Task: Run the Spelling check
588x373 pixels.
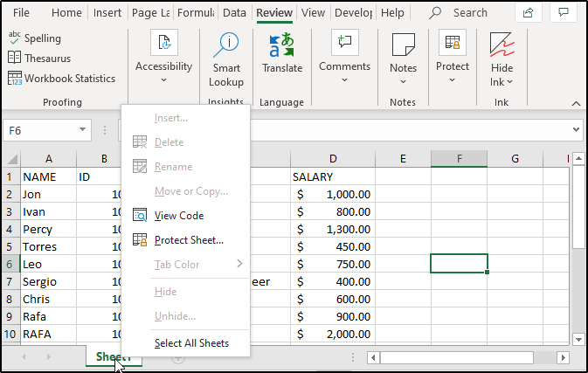Action: pos(34,38)
